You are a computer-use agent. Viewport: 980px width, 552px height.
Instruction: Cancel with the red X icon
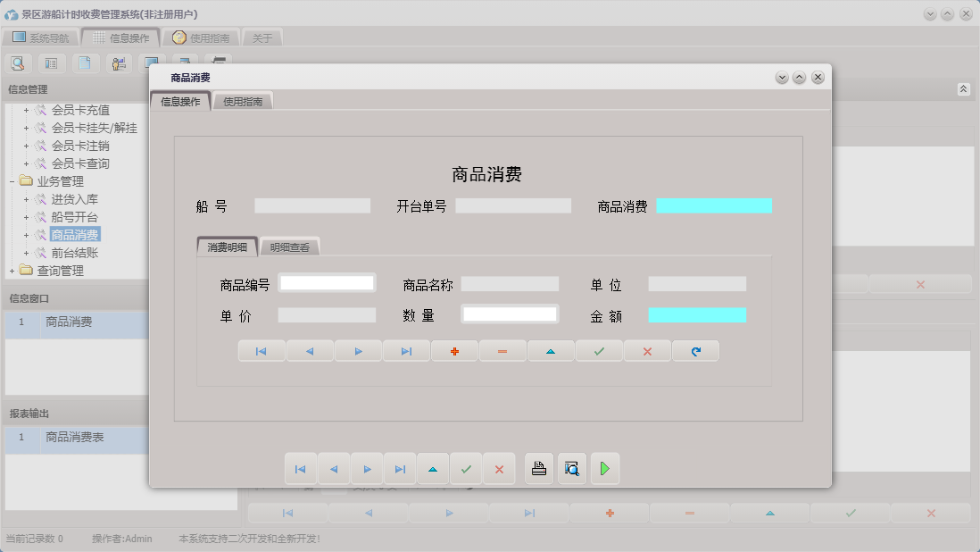(x=647, y=351)
